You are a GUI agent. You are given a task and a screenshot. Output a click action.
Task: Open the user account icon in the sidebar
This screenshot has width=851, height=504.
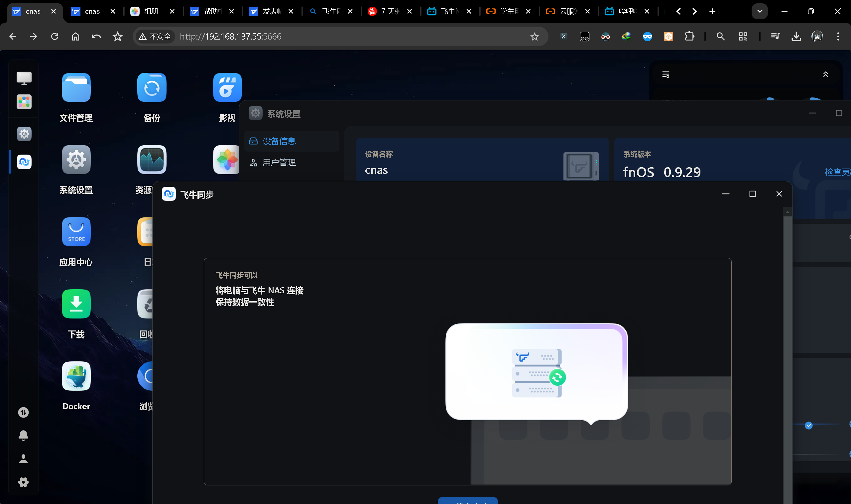click(x=23, y=459)
